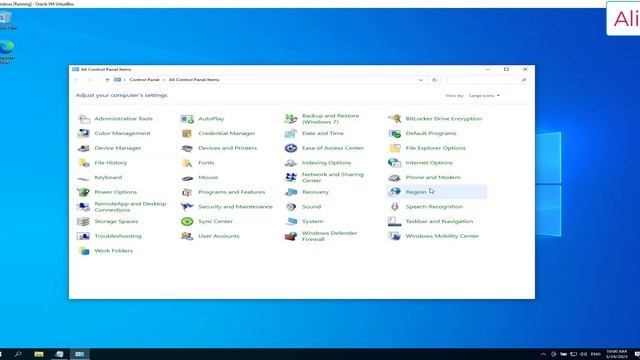The width and height of the screenshot is (640, 360).
Task: Click the Speech Recognition link
Action: click(x=434, y=207)
